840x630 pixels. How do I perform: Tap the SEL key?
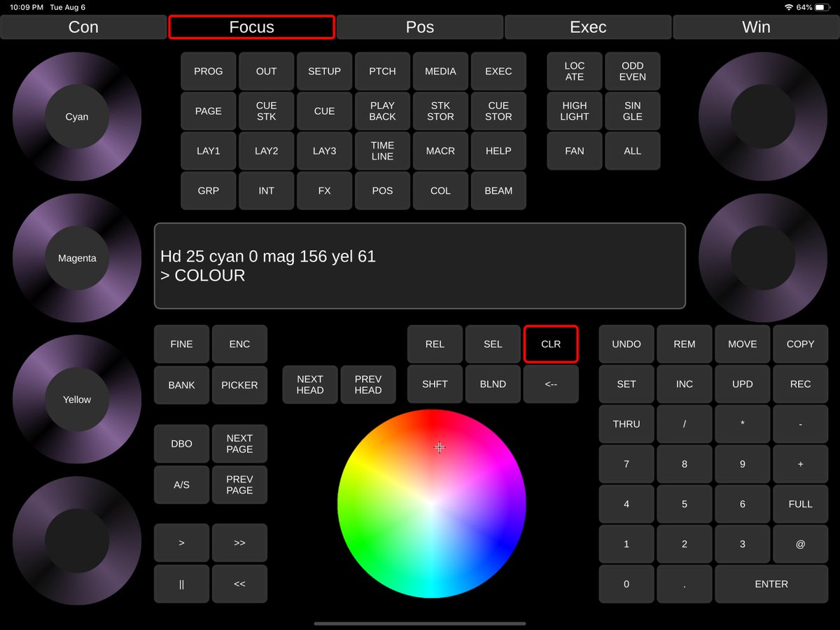493,344
